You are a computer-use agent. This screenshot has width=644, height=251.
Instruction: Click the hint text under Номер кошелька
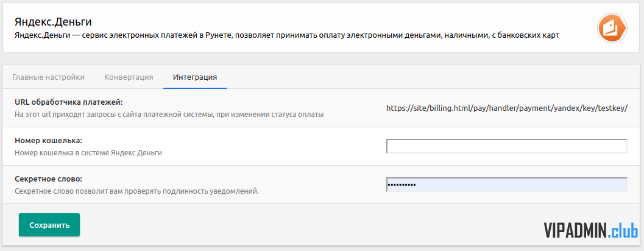pyautogui.click(x=88, y=153)
